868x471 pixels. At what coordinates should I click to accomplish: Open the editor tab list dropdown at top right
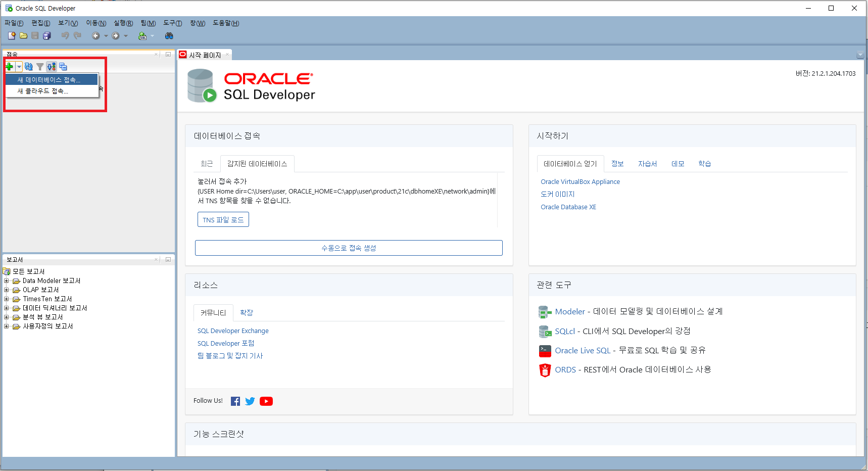click(860, 55)
